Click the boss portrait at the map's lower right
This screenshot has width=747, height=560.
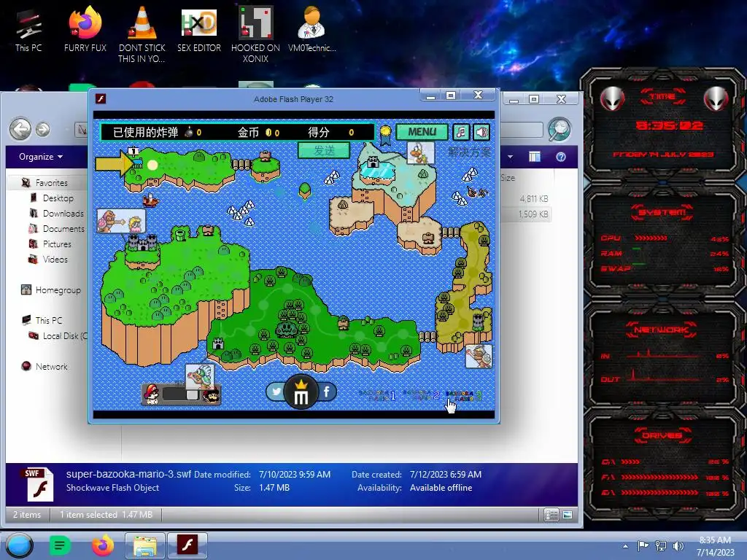tap(479, 356)
